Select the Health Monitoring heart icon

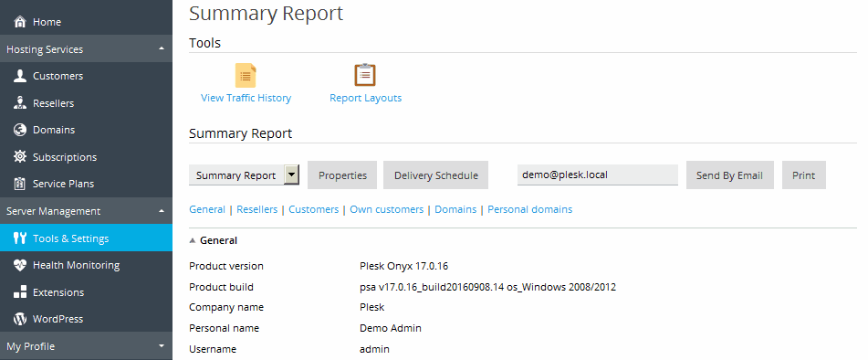pyautogui.click(x=20, y=265)
